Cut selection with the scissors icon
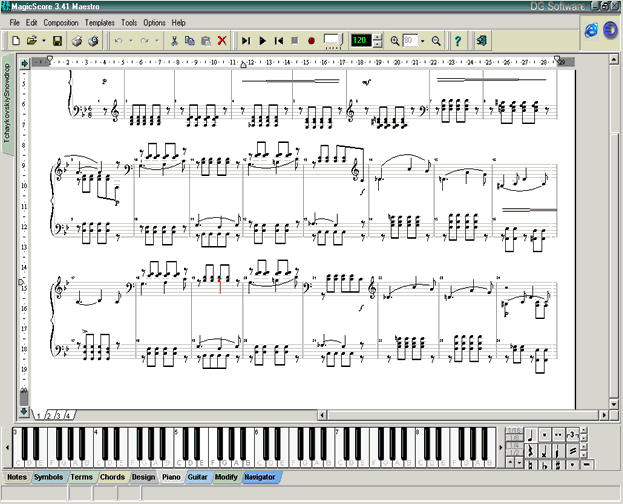This screenshot has height=504, width=623. pos(174,41)
